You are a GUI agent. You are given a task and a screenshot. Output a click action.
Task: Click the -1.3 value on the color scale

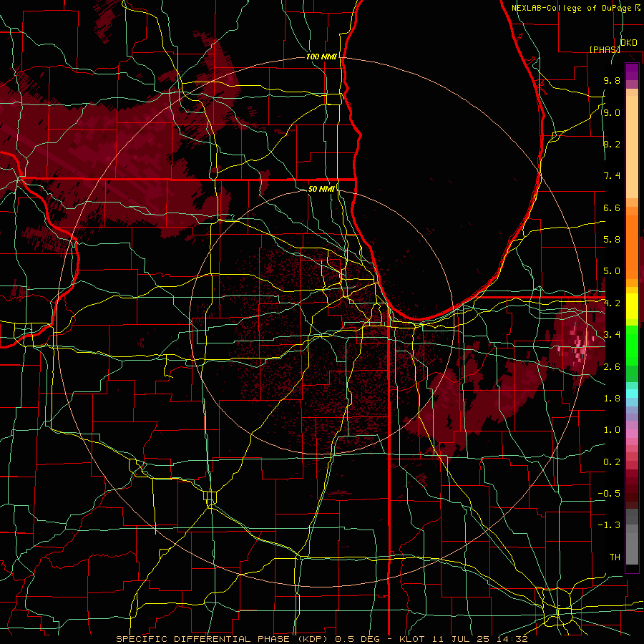(x=609, y=525)
